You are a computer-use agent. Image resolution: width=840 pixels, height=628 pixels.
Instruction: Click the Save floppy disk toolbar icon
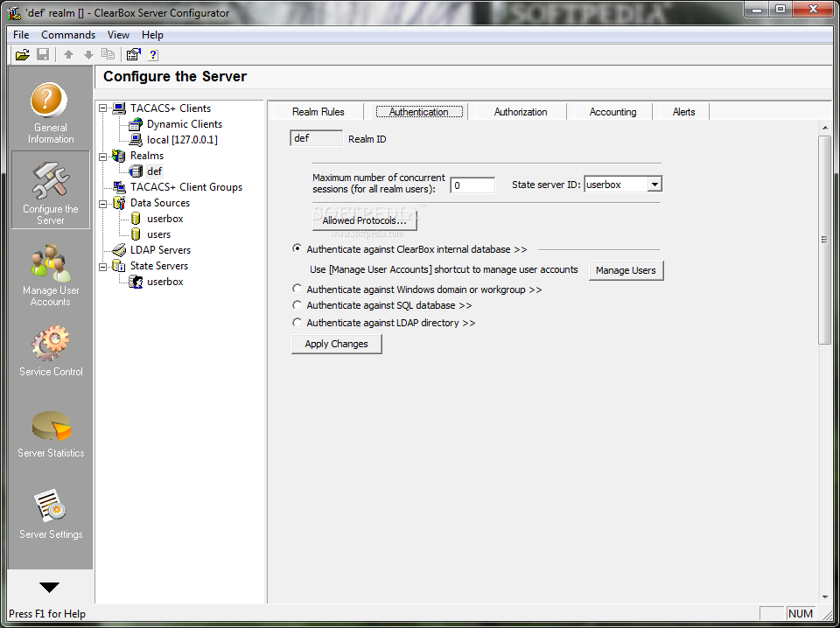[43, 54]
